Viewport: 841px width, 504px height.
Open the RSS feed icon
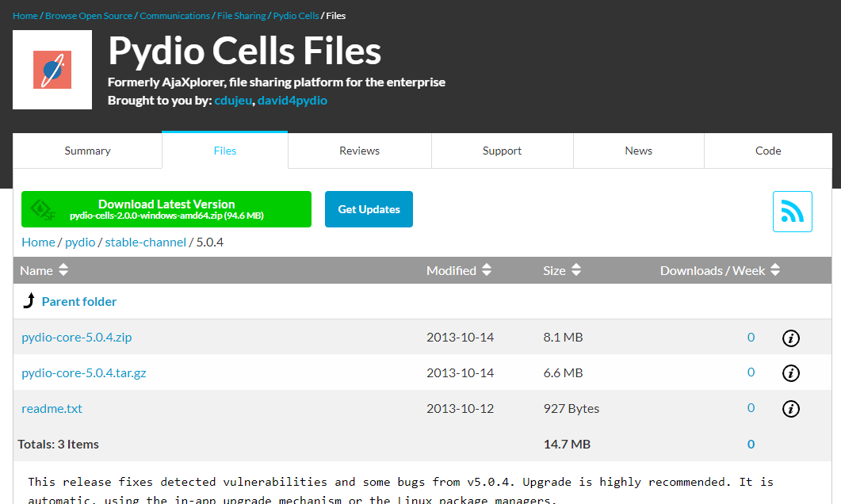click(x=792, y=212)
